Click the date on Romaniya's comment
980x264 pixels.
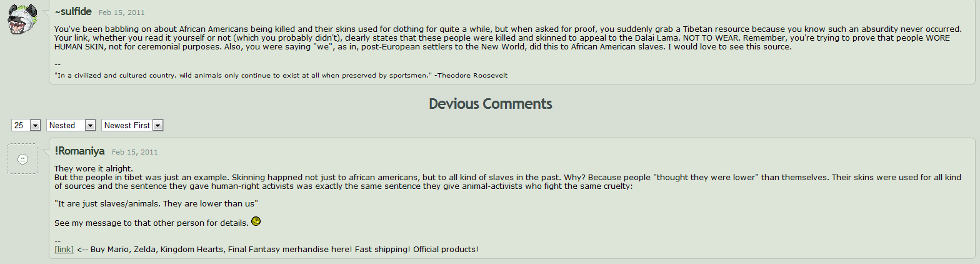pos(134,152)
